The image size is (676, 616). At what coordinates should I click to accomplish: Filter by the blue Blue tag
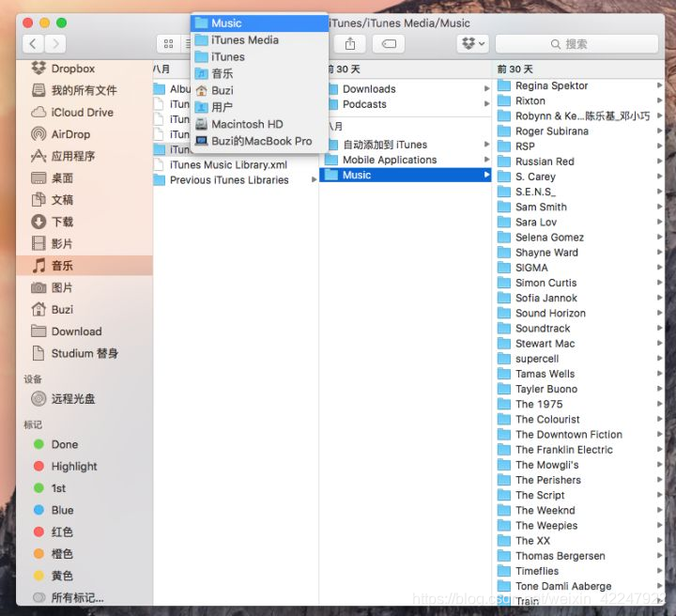(84, 510)
